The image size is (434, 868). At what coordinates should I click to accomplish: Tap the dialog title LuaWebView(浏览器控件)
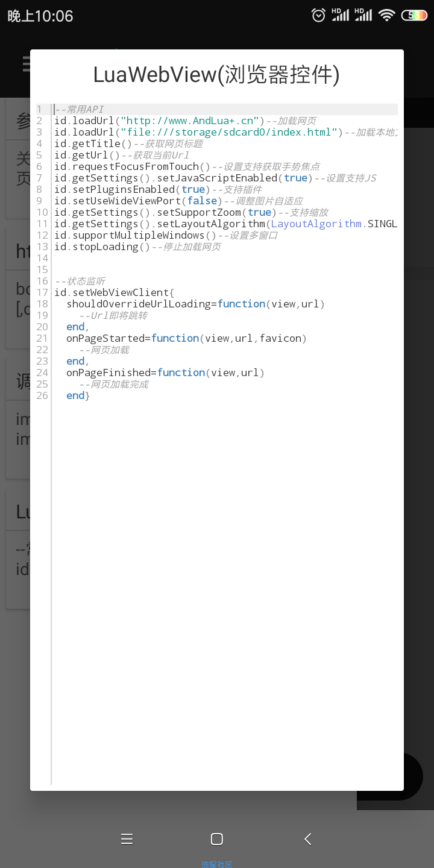(x=216, y=75)
